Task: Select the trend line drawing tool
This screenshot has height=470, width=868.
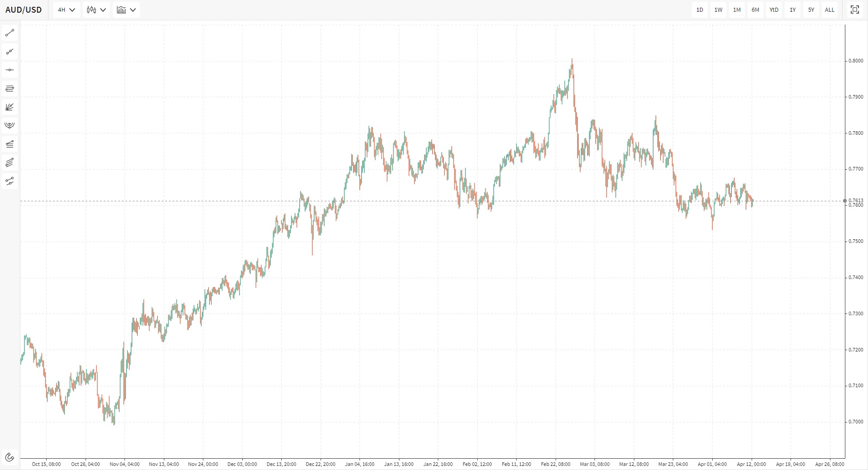Action: 10,33
